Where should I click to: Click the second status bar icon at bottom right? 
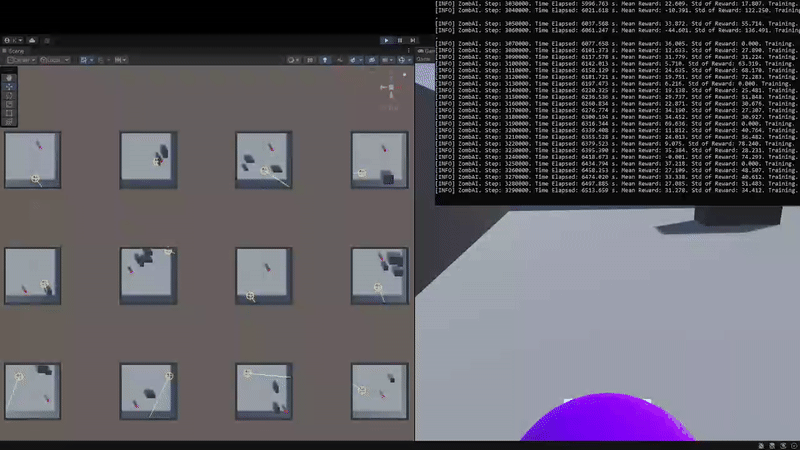click(772, 446)
